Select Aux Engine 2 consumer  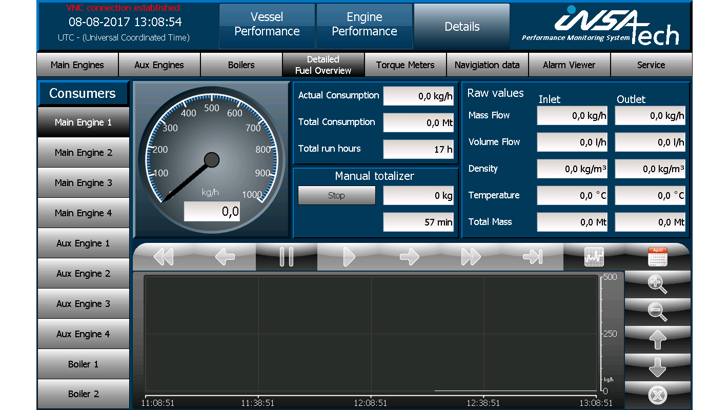(x=83, y=273)
